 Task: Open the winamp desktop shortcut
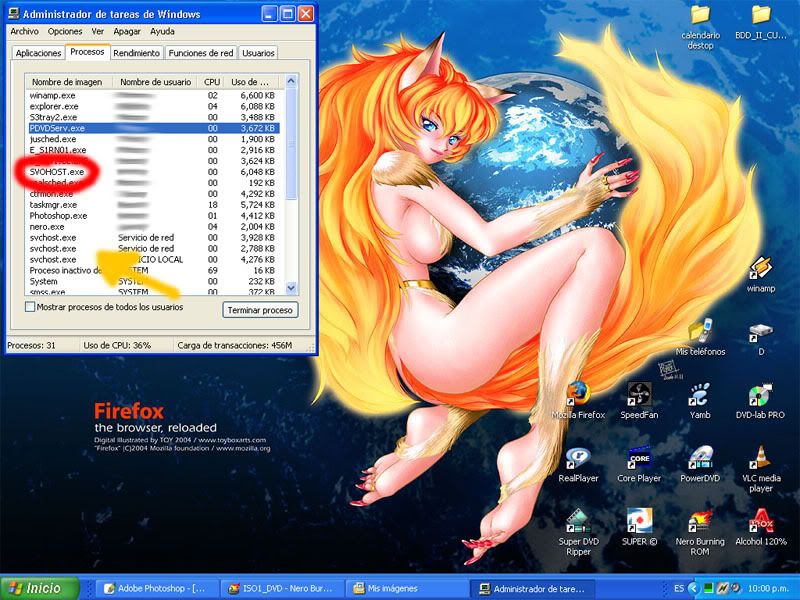(x=760, y=273)
